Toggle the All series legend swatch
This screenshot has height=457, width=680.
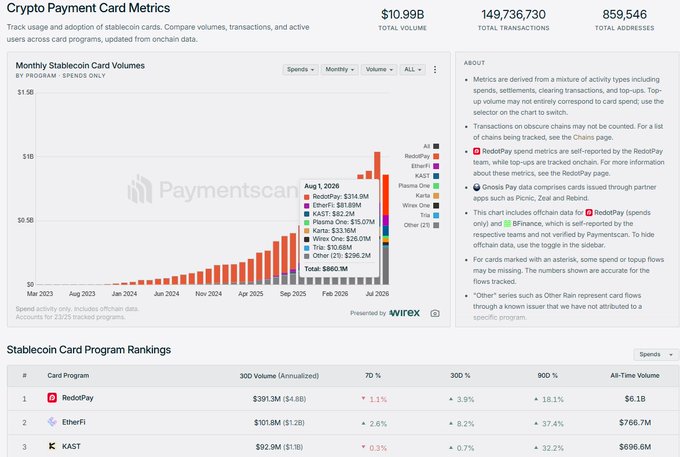point(436,147)
